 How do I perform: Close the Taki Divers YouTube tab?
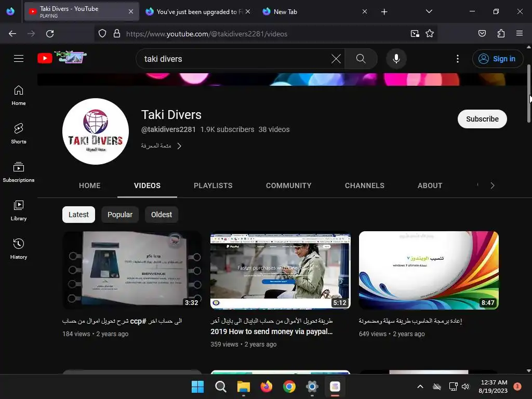(131, 11)
